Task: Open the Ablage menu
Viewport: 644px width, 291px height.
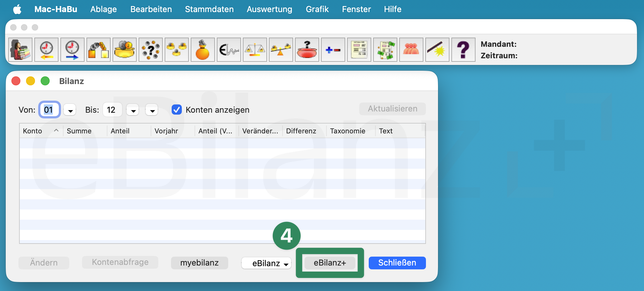Action: [104, 9]
